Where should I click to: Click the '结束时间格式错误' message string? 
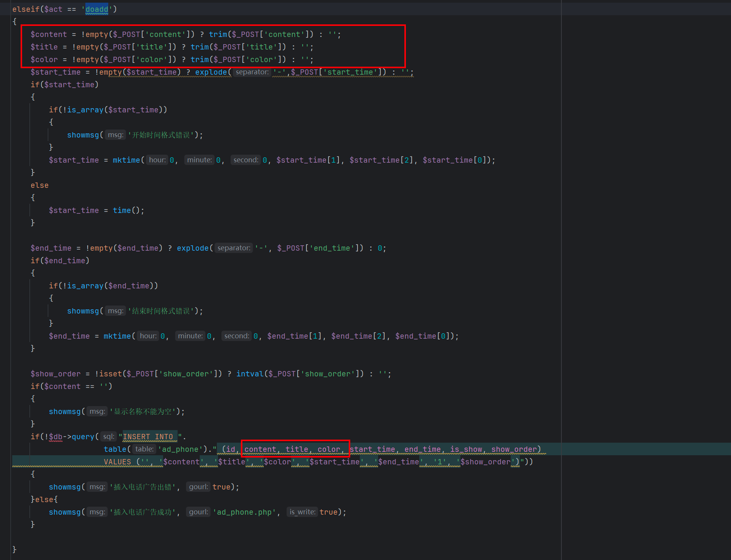161,311
